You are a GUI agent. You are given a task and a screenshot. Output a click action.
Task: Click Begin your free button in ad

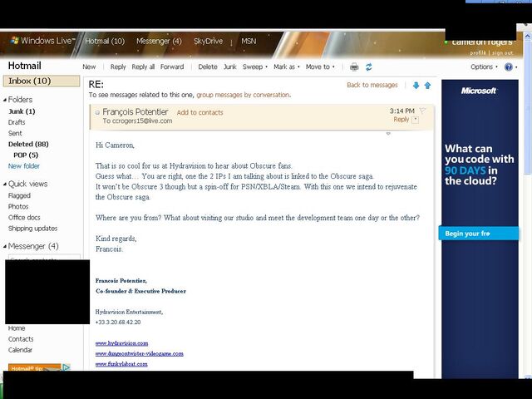(x=479, y=234)
